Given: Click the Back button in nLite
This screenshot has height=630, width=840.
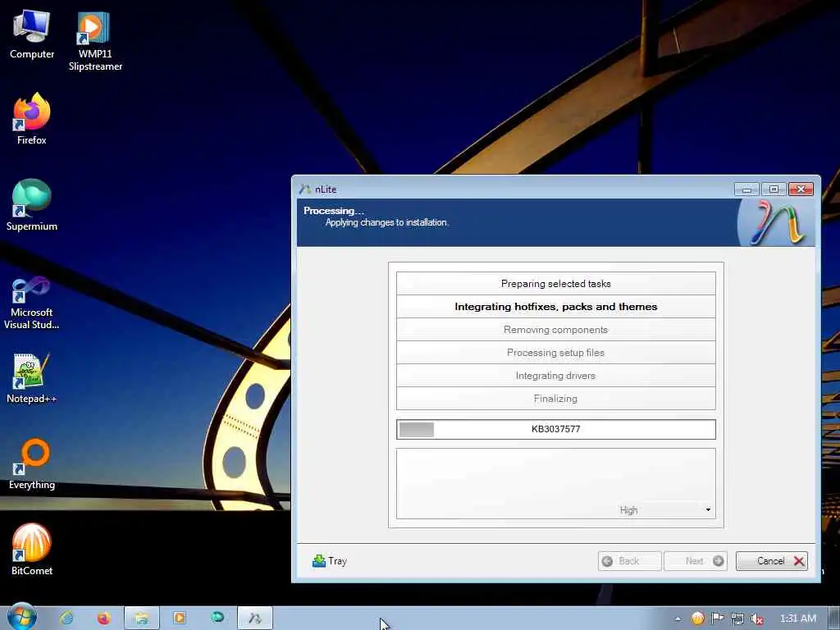Looking at the screenshot, I should click(629, 561).
